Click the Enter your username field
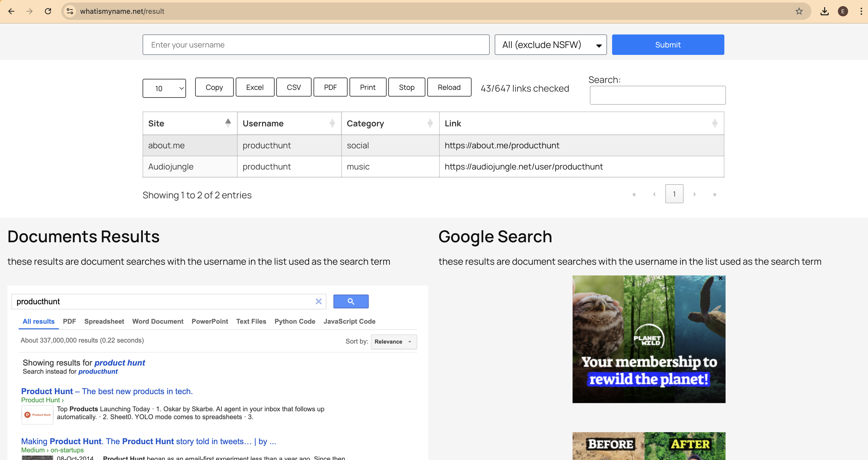The image size is (868, 460). [316, 45]
